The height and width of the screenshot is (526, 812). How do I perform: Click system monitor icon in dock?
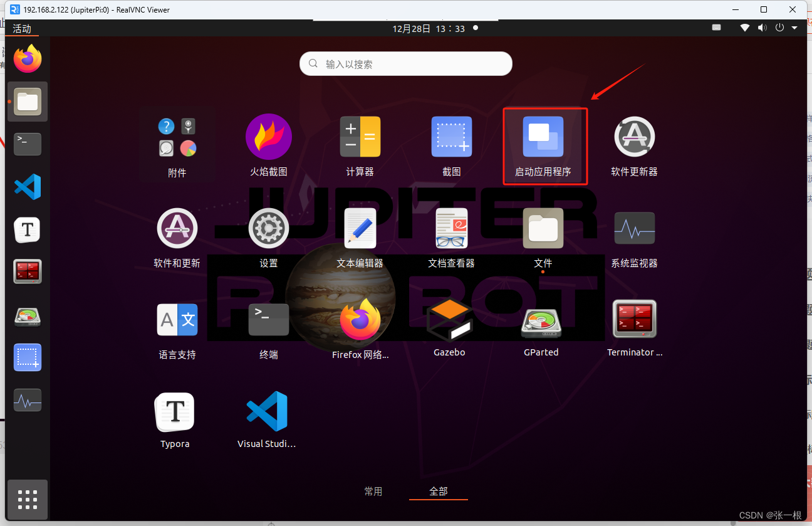tap(28, 400)
